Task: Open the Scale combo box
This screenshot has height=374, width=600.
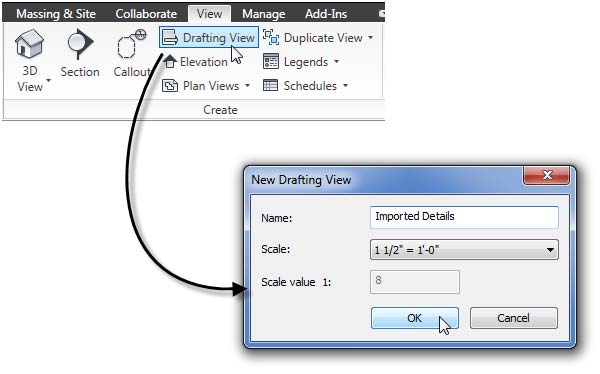Action: click(464, 250)
